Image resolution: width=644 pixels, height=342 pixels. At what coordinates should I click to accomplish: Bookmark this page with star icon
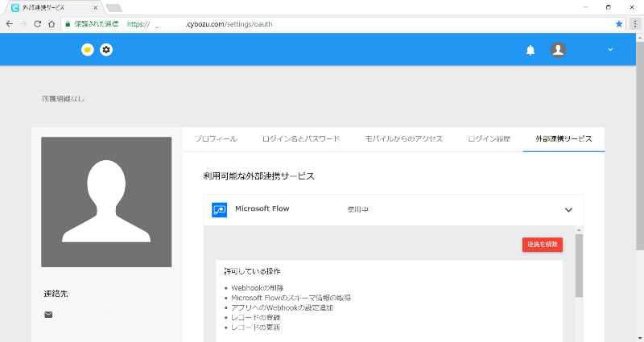point(618,24)
